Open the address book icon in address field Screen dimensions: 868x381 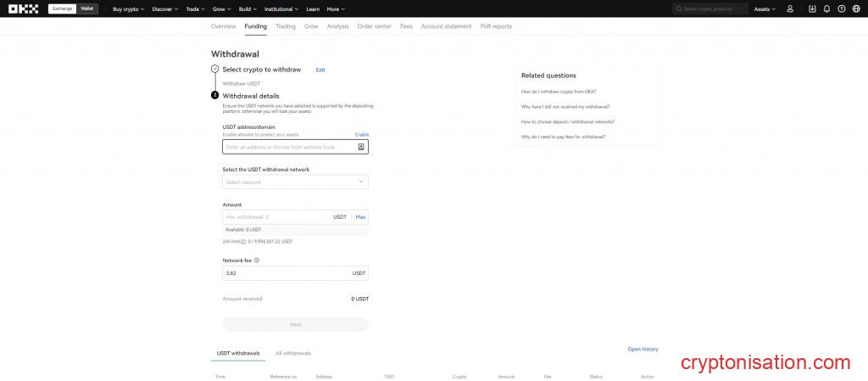[361, 147]
